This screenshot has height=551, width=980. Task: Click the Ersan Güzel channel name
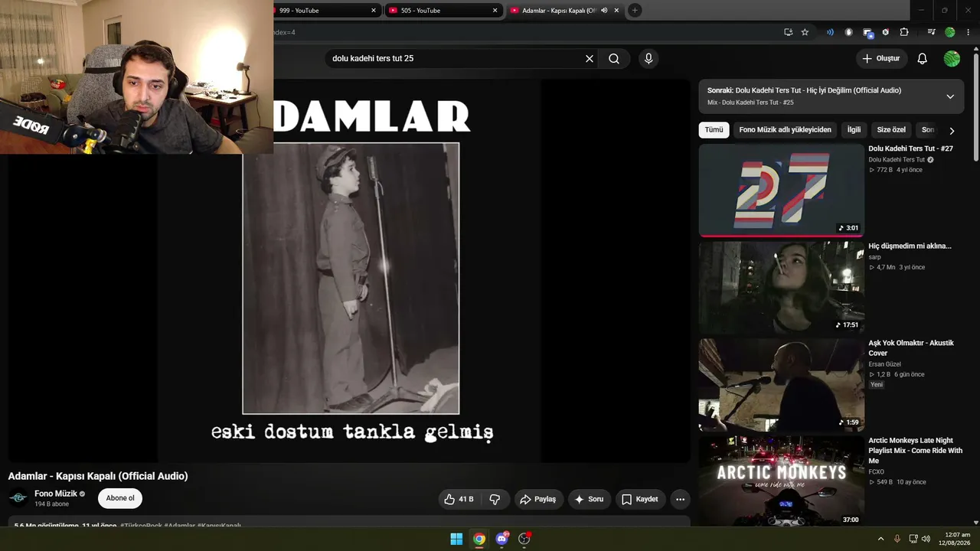click(x=884, y=364)
